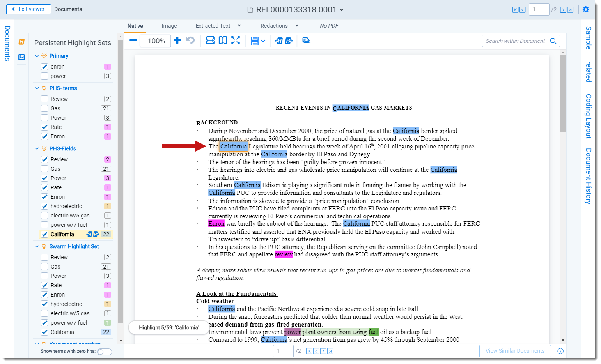Collapse the Swarm Highlight Set group
This screenshot has height=364, width=601.
click(x=37, y=246)
